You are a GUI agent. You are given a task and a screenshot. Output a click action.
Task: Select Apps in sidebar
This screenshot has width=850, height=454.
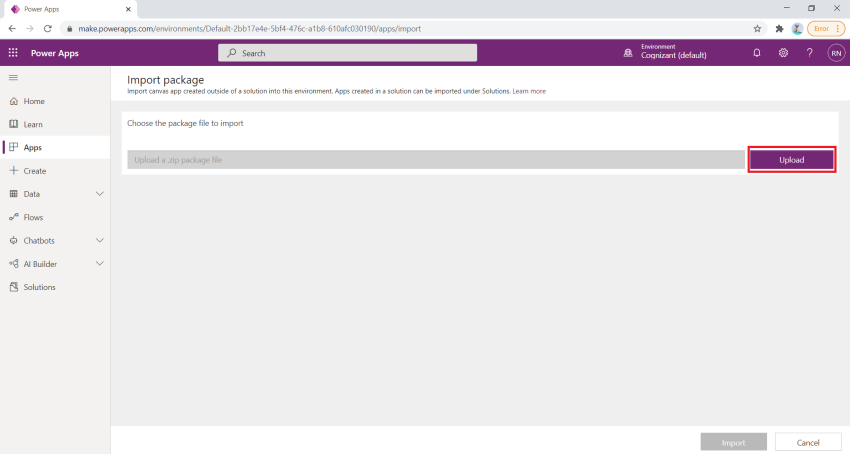[55, 148]
